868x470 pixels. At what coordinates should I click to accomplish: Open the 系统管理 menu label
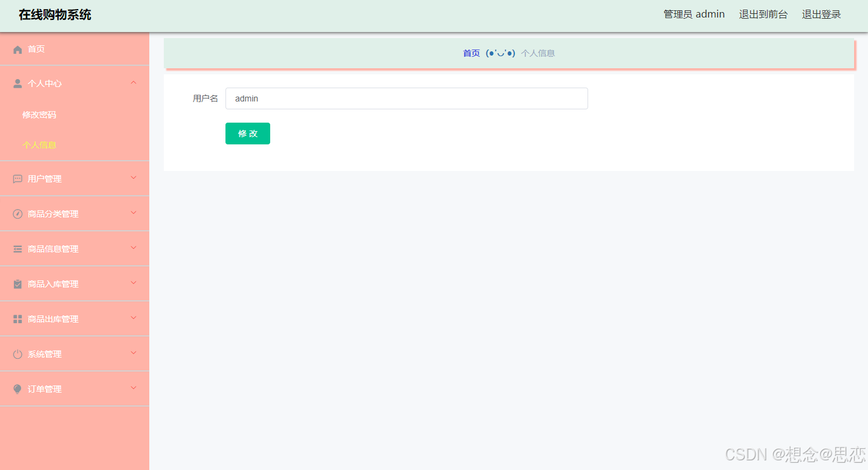coord(45,354)
